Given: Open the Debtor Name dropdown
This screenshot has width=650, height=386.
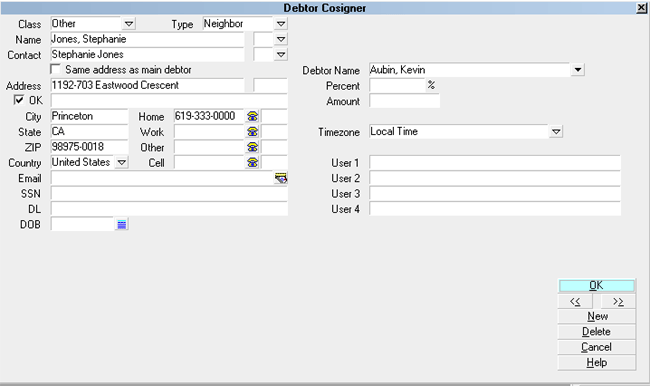Looking at the screenshot, I should tap(577, 70).
